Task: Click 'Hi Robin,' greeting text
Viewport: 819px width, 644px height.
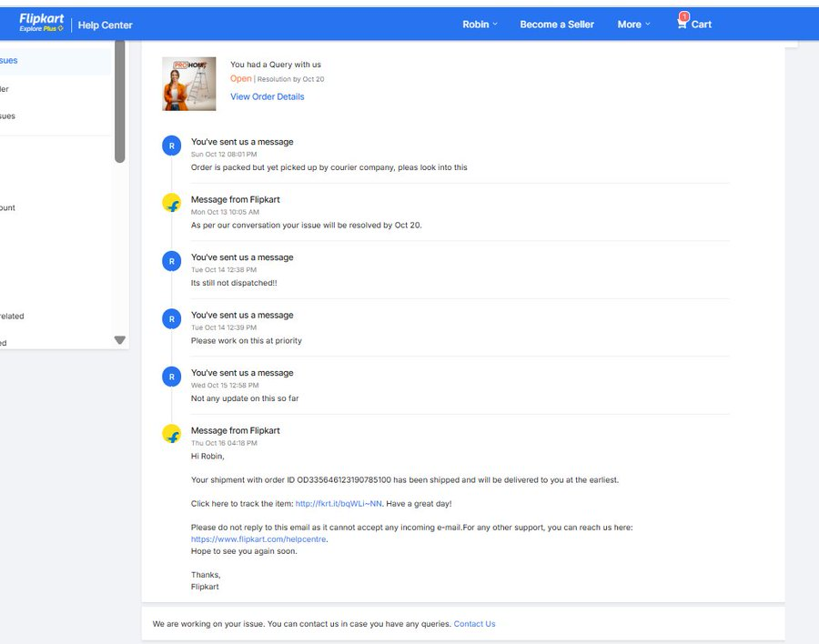Action: click(x=207, y=456)
